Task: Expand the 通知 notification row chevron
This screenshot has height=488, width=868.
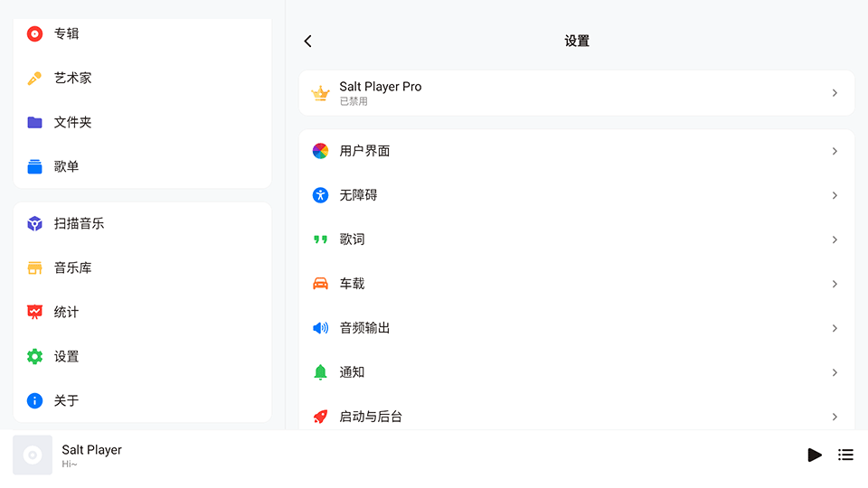Action: (x=835, y=372)
